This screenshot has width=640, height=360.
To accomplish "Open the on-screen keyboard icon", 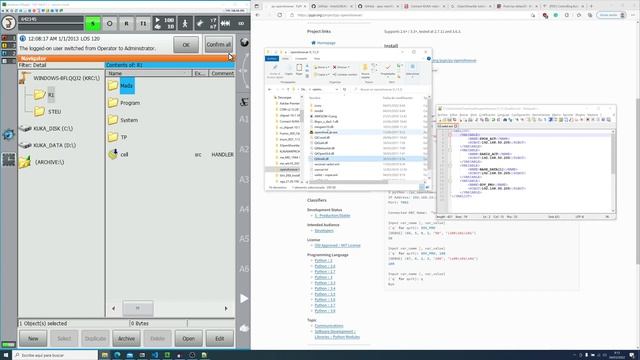I will click(x=9, y=160).
